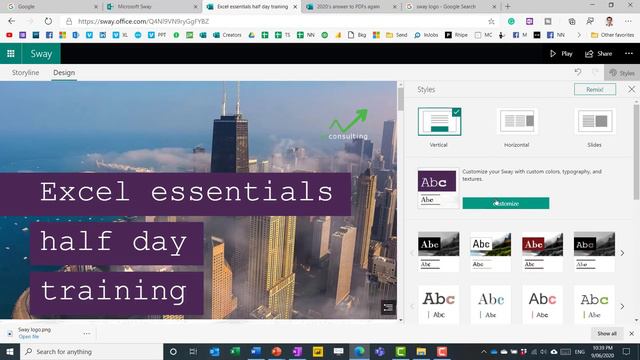Play the Sway presentation
Screen dimensions: 640x360
coord(561,53)
